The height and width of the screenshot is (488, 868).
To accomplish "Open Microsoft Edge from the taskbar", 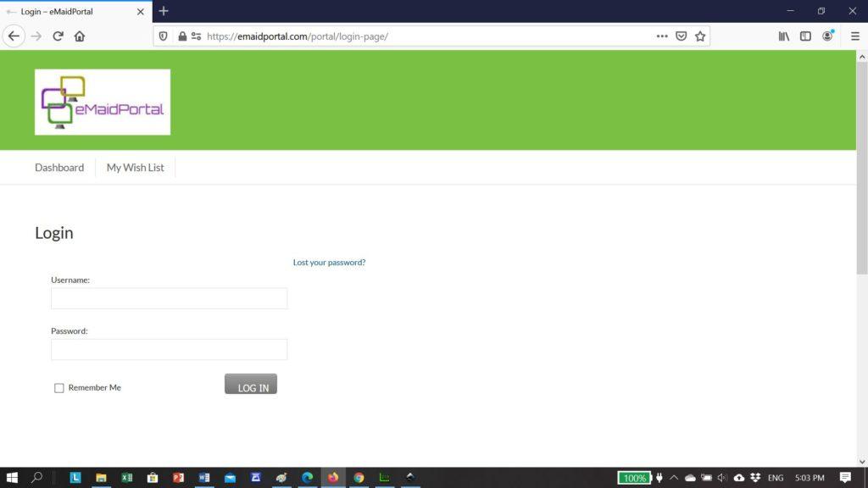I will click(307, 478).
